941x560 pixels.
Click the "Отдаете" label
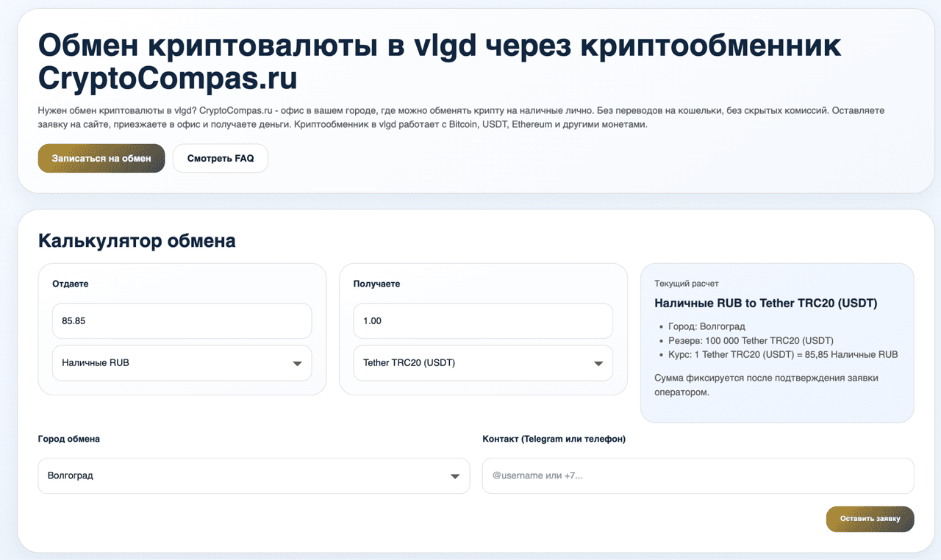click(71, 284)
